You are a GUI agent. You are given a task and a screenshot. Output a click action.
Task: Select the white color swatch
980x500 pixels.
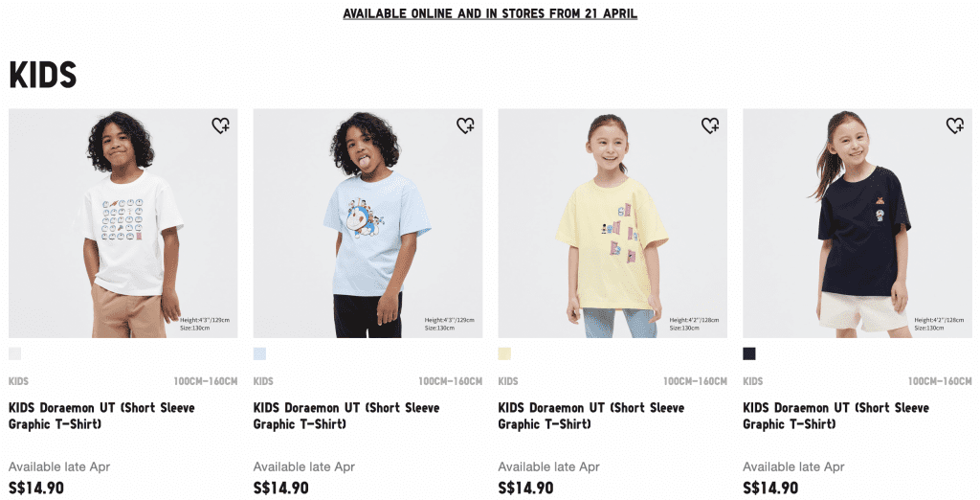15,354
